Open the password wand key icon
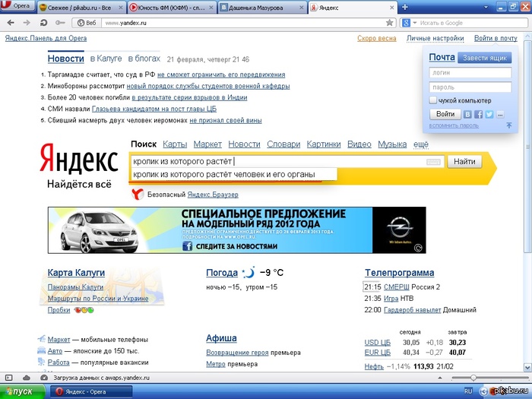The image size is (532, 399). click(x=60, y=23)
